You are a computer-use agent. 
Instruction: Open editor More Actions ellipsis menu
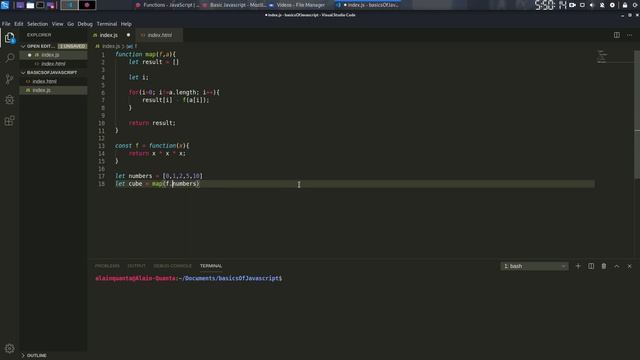click(629, 35)
